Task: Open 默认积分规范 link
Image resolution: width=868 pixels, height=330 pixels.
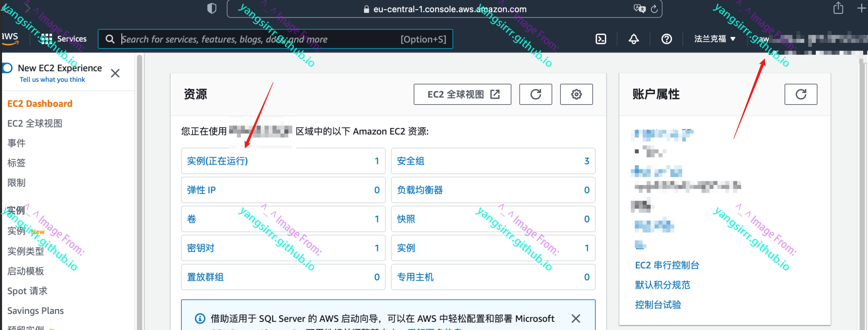Action: [x=663, y=285]
